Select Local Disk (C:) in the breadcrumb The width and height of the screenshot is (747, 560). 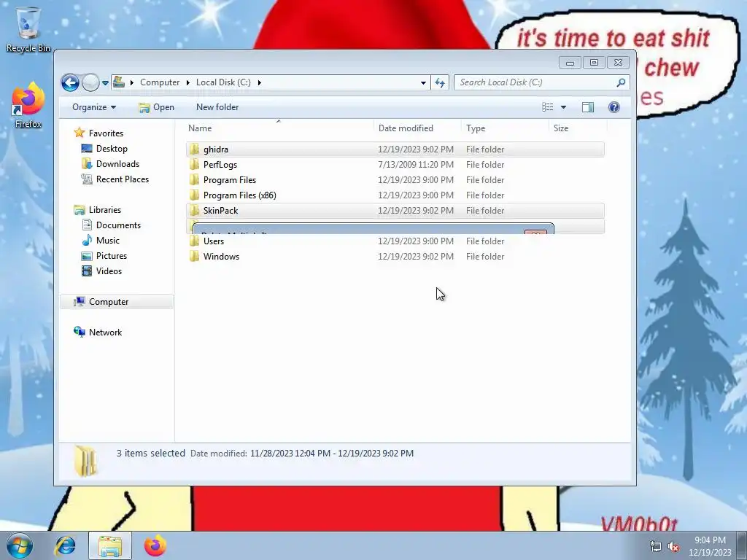[223, 82]
